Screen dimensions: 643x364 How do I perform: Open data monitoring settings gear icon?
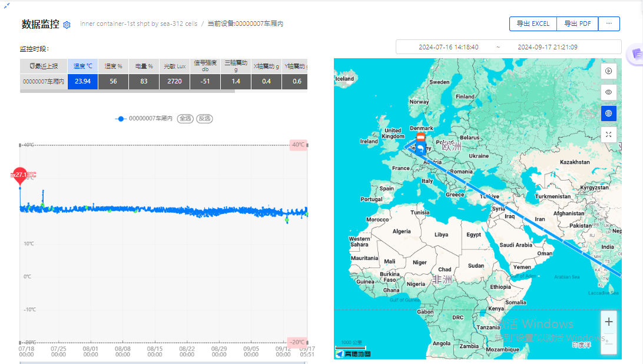point(67,25)
